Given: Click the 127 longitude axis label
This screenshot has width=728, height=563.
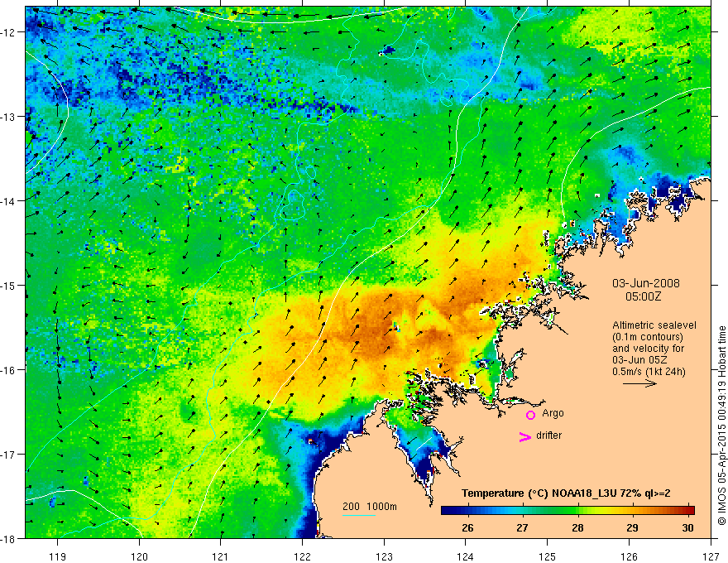Looking at the screenshot, I should pos(711,557).
